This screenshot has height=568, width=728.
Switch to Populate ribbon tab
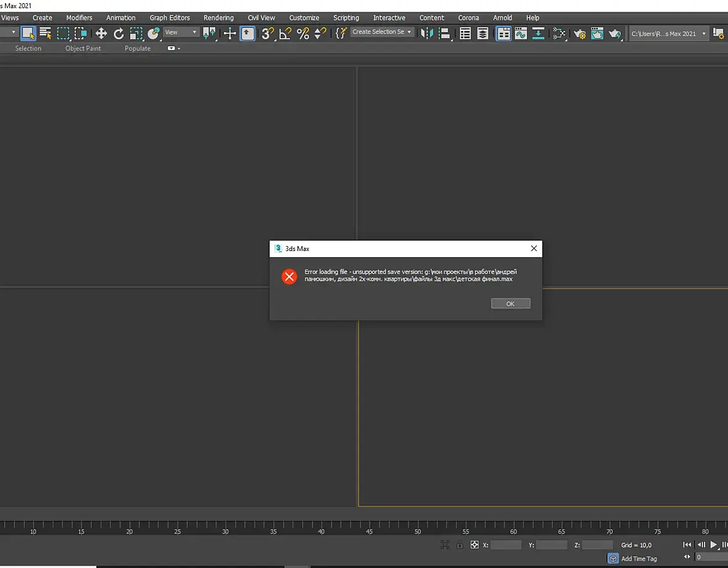click(x=138, y=48)
